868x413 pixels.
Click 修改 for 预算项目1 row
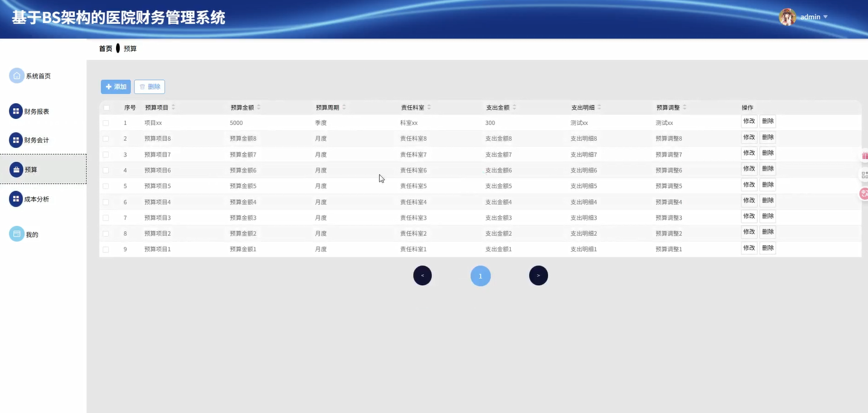tap(749, 248)
